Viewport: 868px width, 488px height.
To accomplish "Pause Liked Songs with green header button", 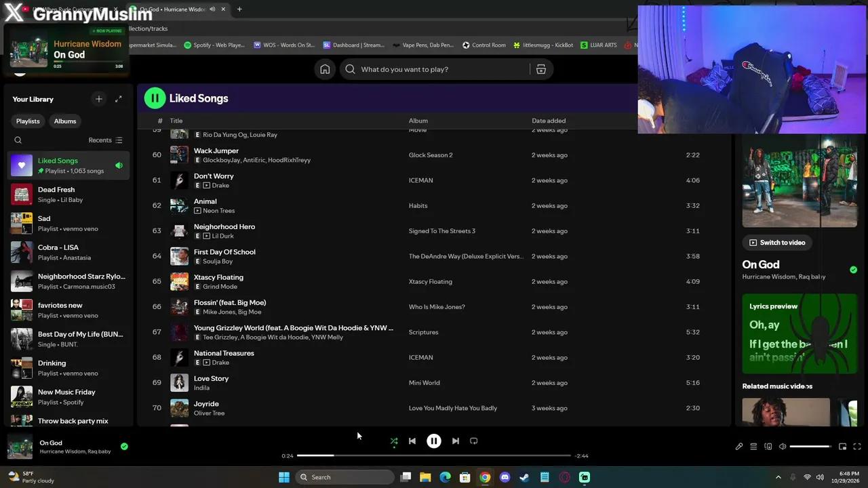I will point(155,98).
